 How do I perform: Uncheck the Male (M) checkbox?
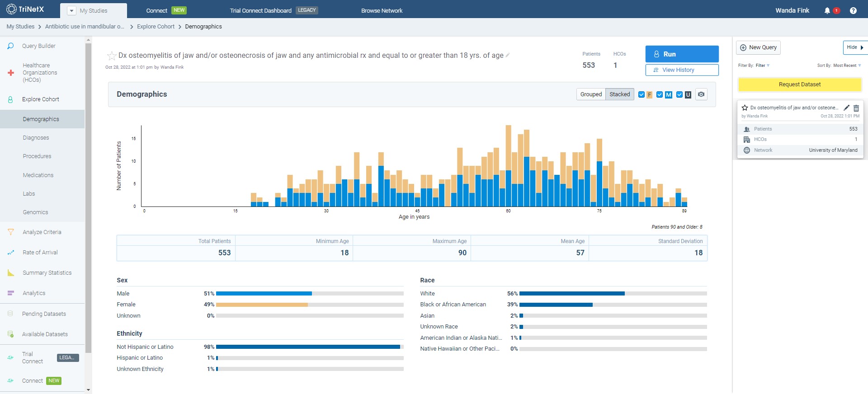tap(660, 94)
